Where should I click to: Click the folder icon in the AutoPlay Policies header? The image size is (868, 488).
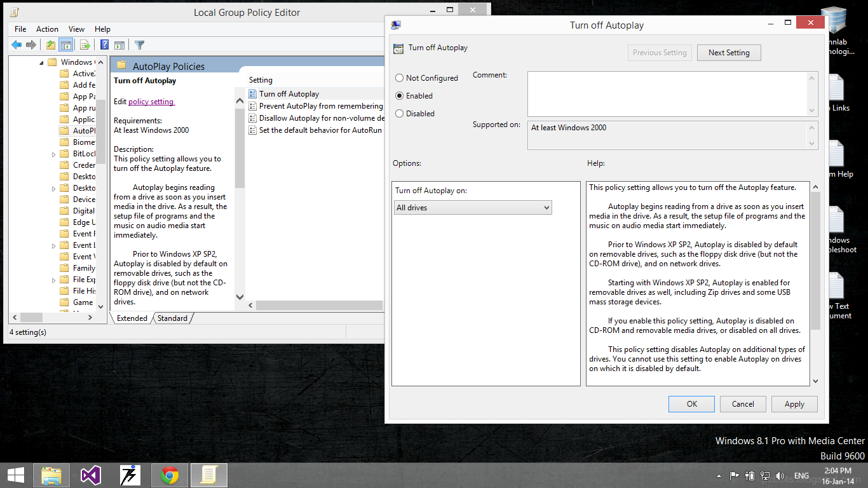(x=121, y=66)
